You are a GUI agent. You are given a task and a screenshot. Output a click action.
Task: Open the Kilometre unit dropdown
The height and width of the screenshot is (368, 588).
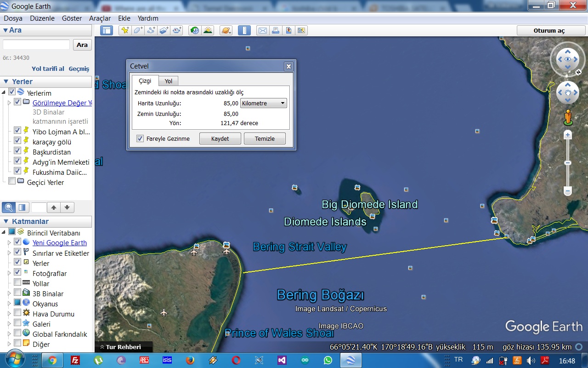[264, 103]
